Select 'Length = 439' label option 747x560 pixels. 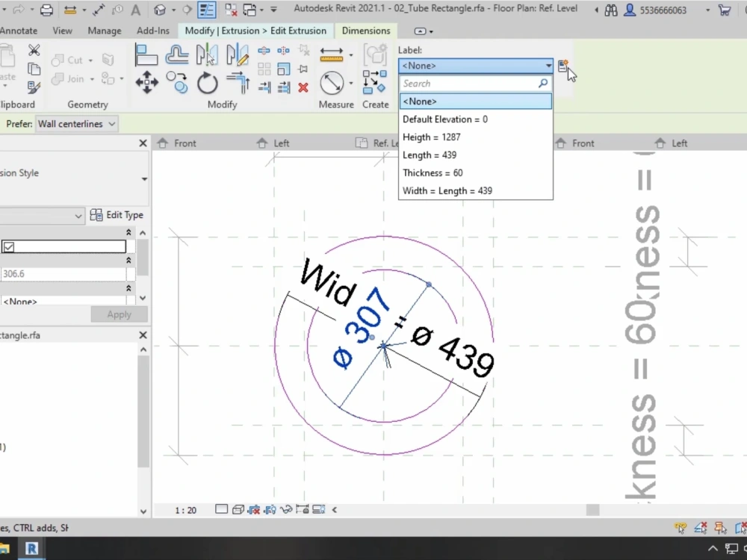(475, 155)
